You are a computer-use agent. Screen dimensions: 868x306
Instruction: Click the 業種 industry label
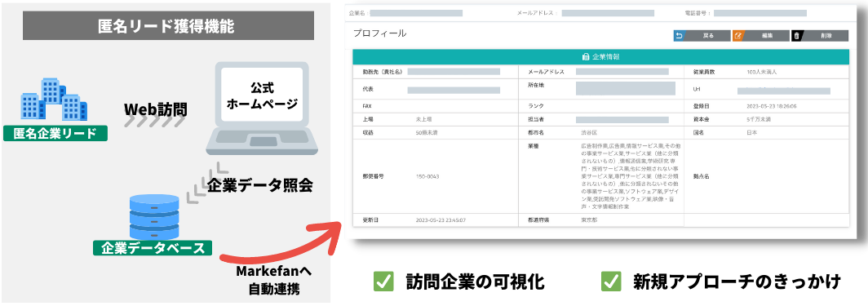pyautogui.click(x=533, y=146)
